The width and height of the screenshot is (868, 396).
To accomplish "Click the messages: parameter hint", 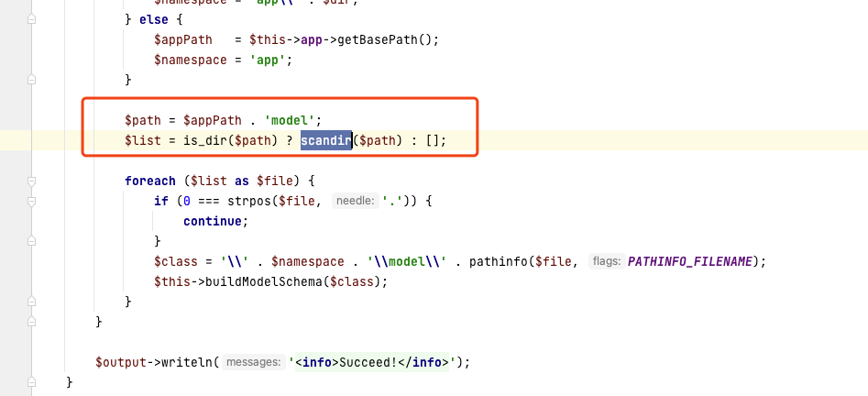I will [254, 362].
